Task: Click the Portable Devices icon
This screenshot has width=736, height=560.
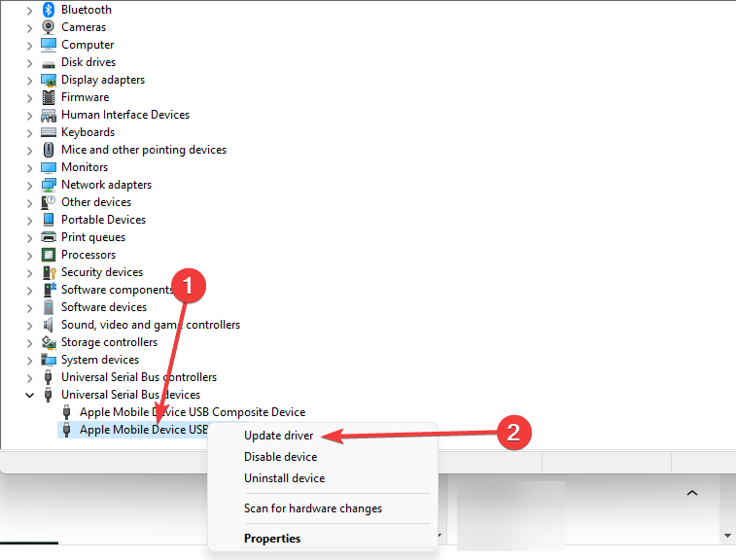Action: 49,220
